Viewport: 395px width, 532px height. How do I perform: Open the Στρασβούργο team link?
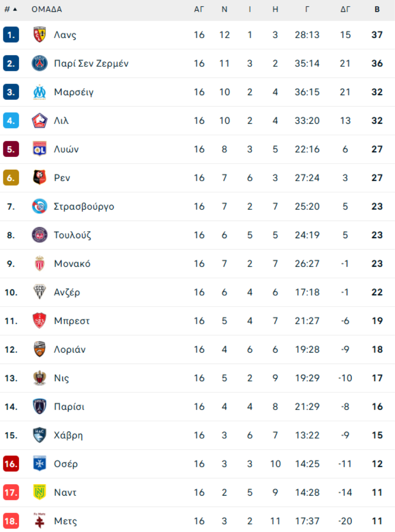(x=84, y=207)
